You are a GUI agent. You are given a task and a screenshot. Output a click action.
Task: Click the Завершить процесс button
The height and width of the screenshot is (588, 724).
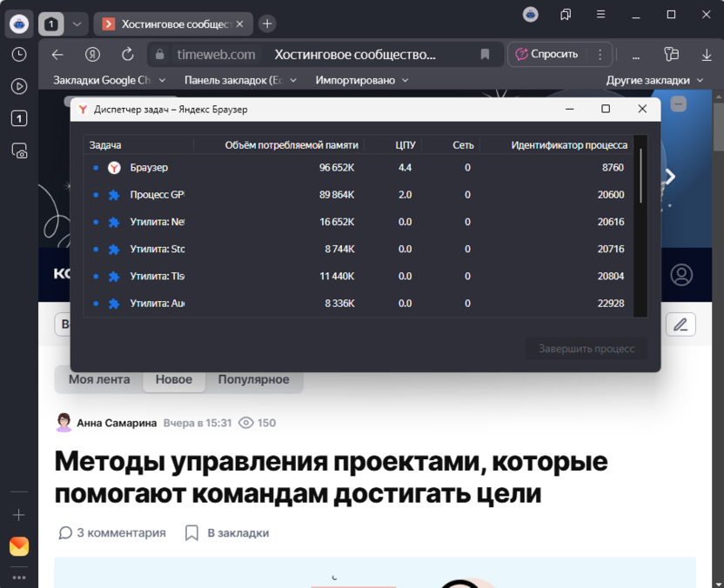(x=587, y=349)
